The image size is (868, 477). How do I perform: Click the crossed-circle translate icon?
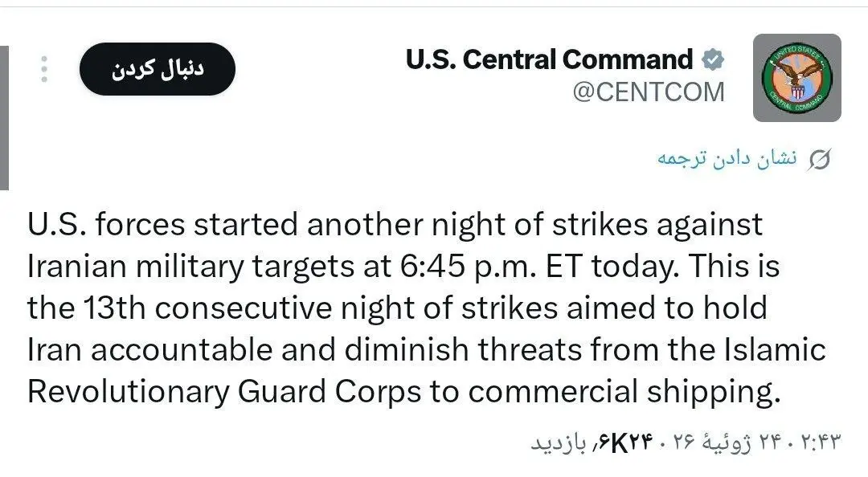click(x=819, y=159)
